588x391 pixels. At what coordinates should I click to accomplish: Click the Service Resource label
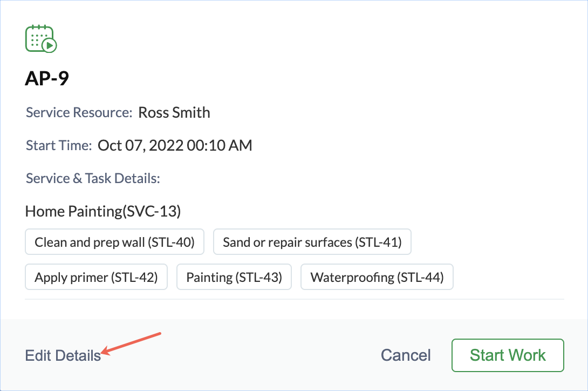point(79,113)
